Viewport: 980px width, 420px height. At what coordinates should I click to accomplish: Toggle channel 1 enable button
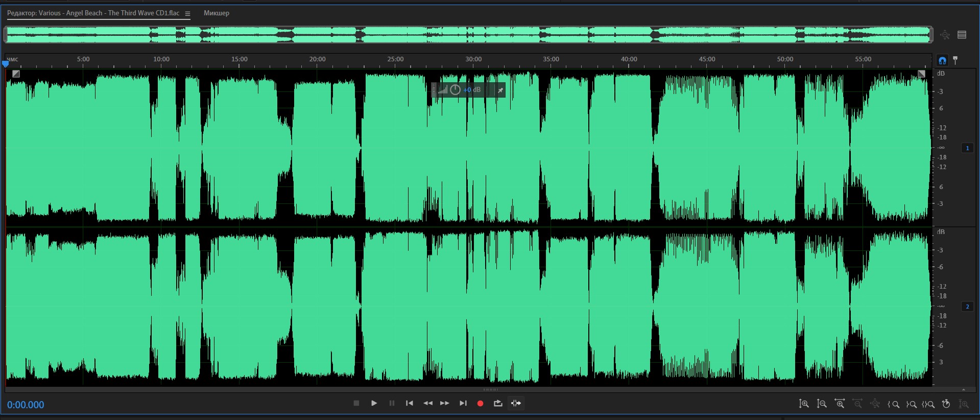coord(967,148)
